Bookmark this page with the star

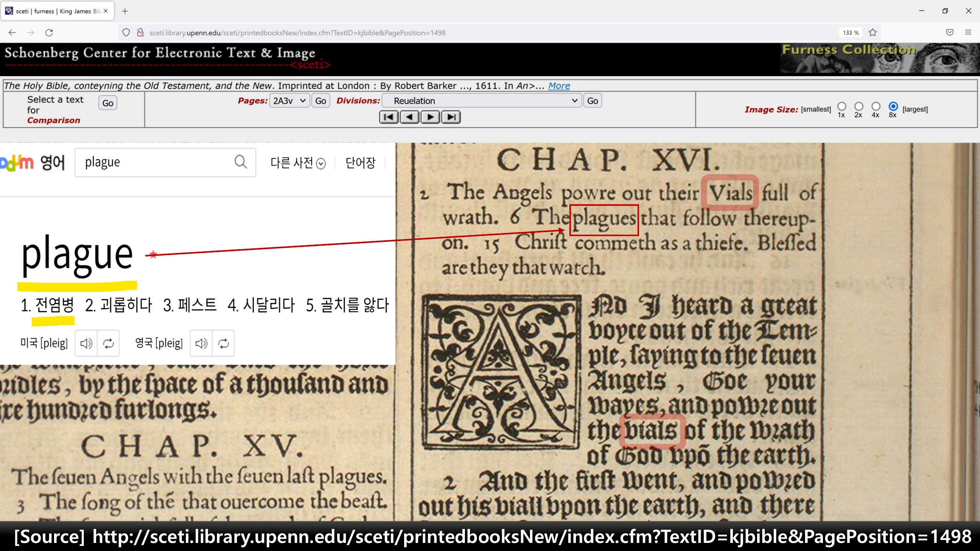pyautogui.click(x=873, y=33)
